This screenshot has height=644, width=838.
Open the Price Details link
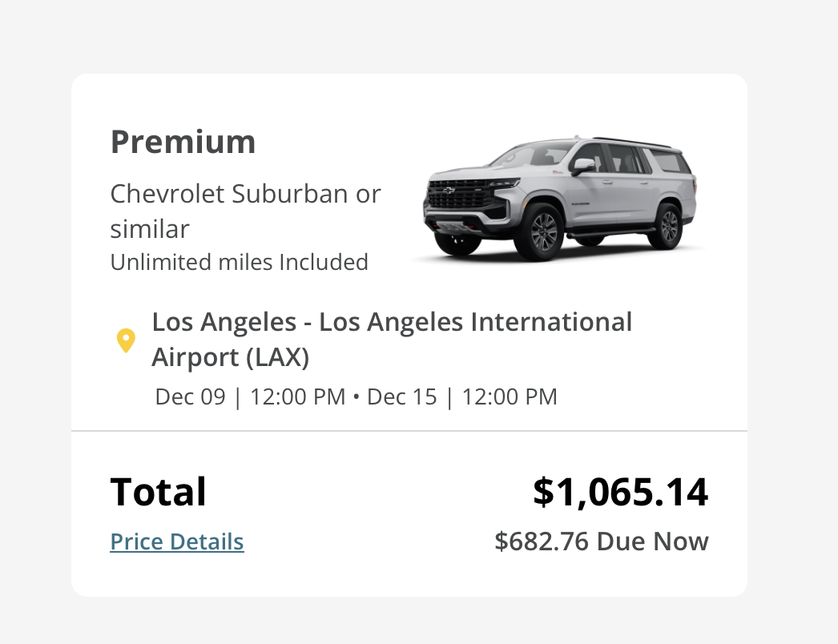pyautogui.click(x=177, y=542)
